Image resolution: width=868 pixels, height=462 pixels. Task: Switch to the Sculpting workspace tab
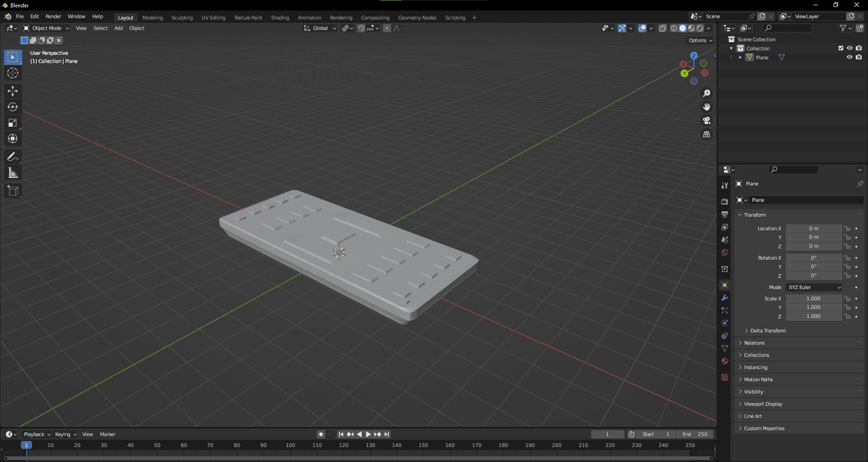182,18
